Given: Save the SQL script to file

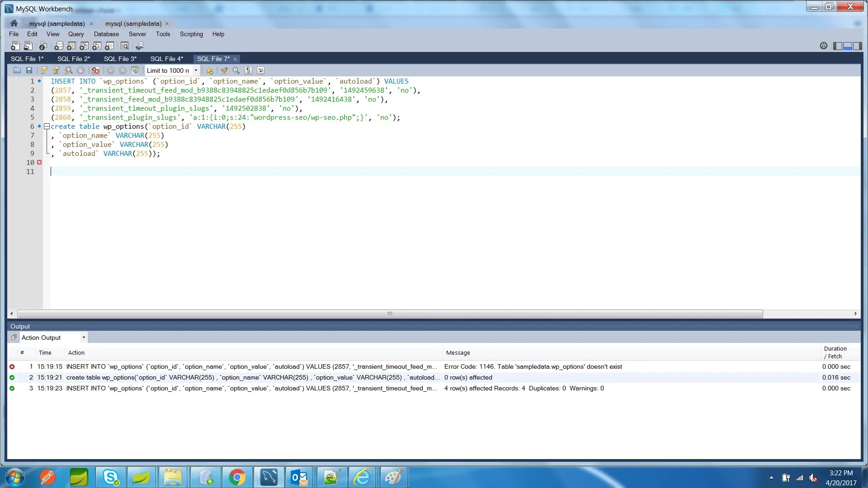Looking at the screenshot, I should click(x=29, y=70).
